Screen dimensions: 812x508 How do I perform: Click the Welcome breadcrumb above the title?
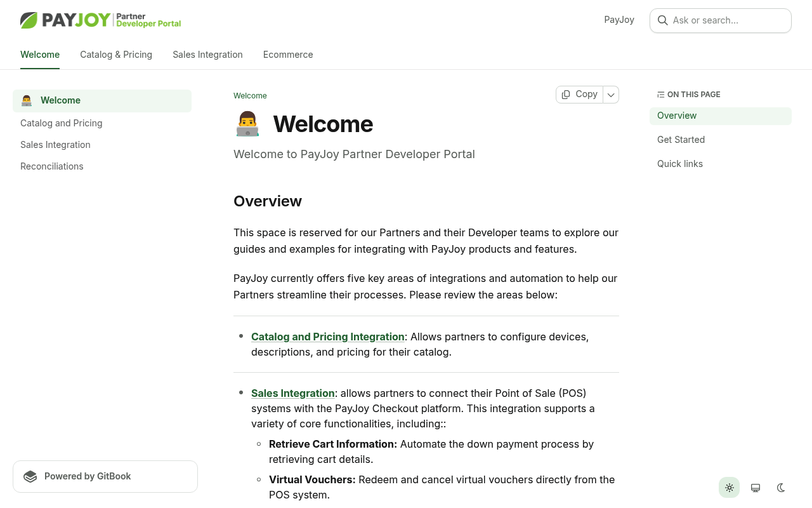250,96
